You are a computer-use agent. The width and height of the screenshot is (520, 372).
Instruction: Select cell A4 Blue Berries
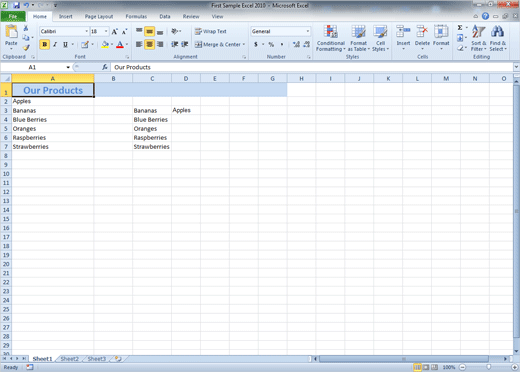tap(53, 119)
